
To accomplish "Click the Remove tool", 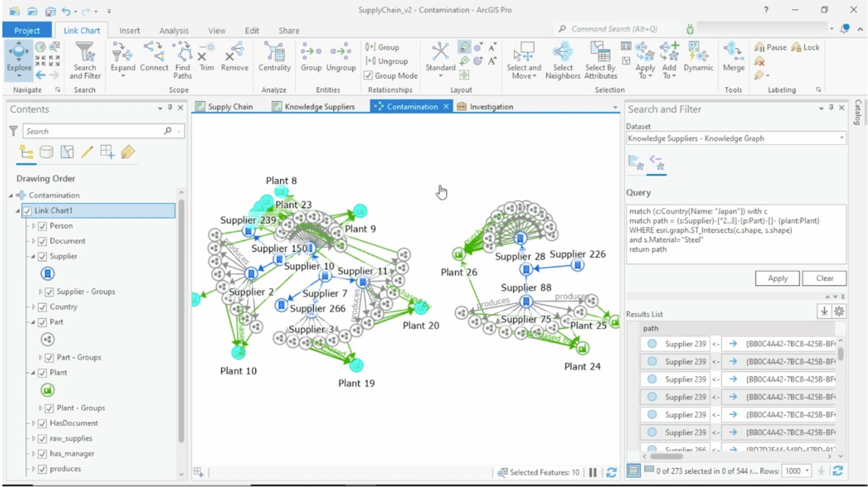I will 235,56.
